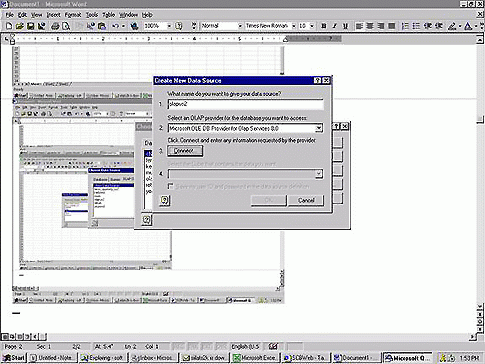Expand the OLAP provider dropdown
485x364 pixels.
(x=319, y=128)
